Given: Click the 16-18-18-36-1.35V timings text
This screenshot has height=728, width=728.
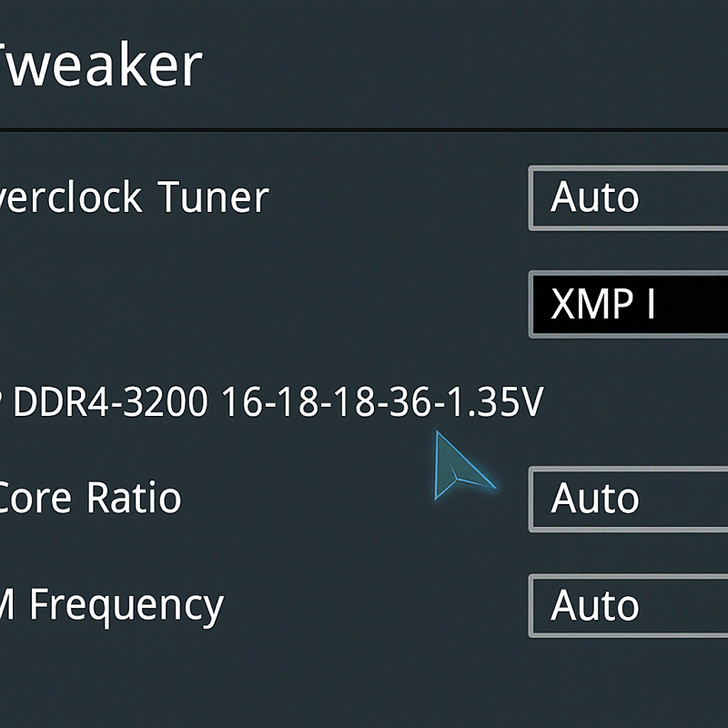Looking at the screenshot, I should (x=382, y=402).
